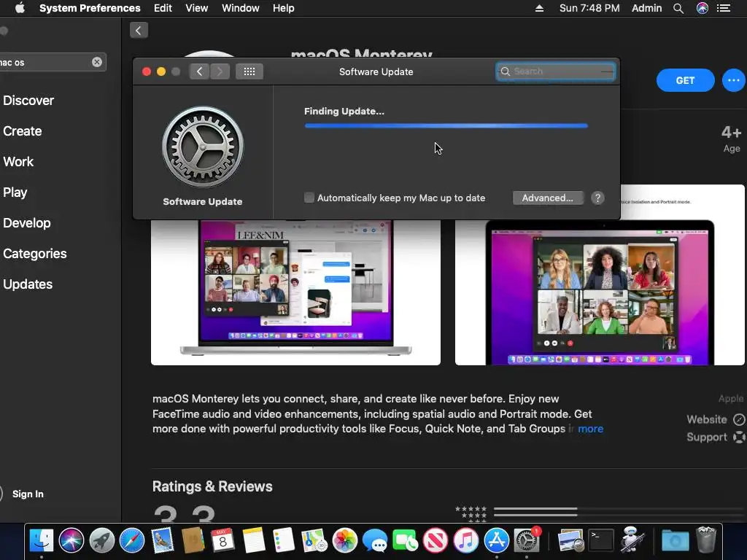The image size is (747, 560).
Task: Open the Website link
Action: (716, 419)
